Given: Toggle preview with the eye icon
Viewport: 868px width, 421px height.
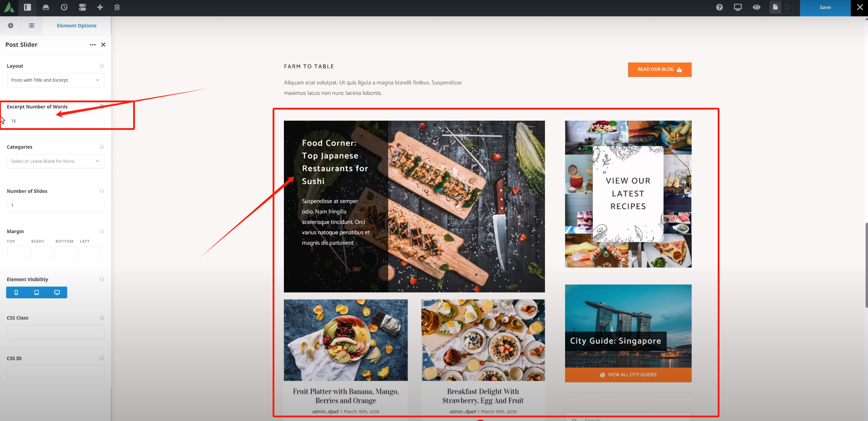Looking at the screenshot, I should pyautogui.click(x=757, y=7).
